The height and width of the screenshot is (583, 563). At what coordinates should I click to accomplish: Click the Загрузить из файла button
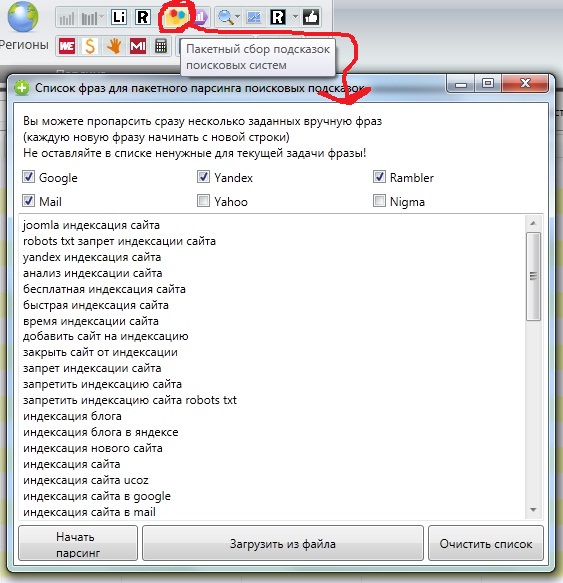click(283, 543)
